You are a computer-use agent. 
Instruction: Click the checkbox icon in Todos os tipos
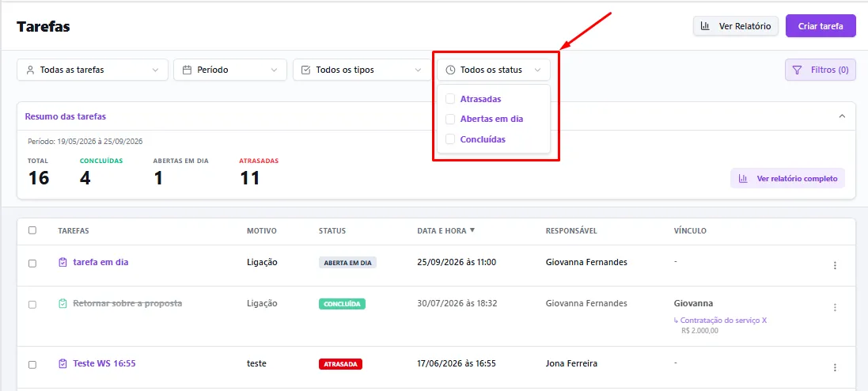point(305,70)
